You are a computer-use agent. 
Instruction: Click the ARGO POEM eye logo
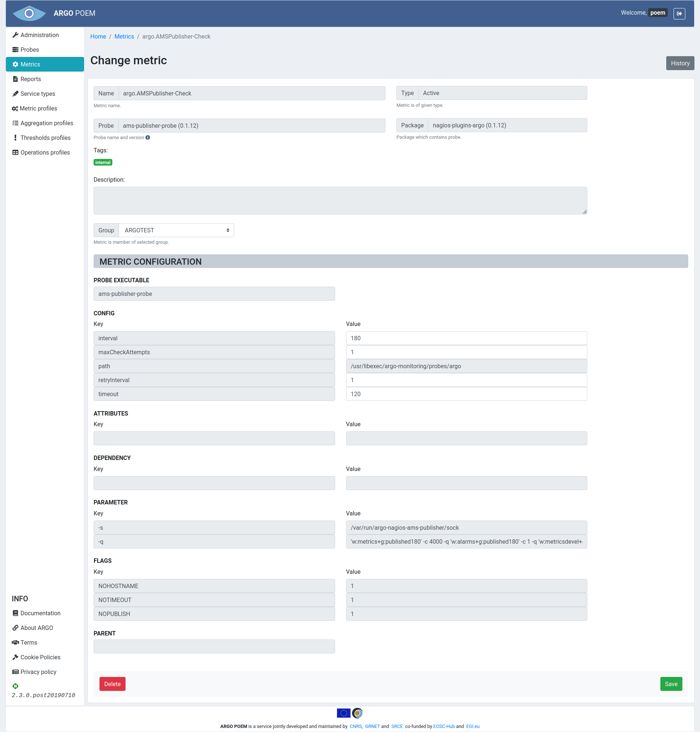[x=29, y=14]
